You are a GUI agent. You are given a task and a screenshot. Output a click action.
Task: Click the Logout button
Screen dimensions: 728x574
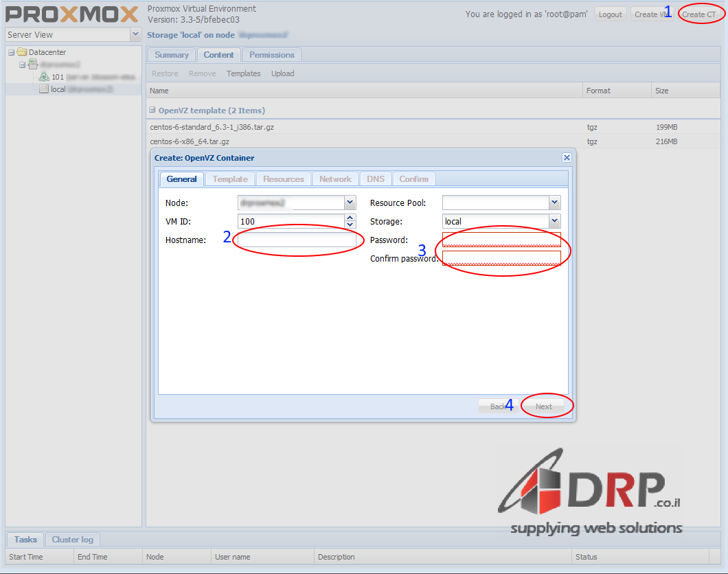click(610, 14)
